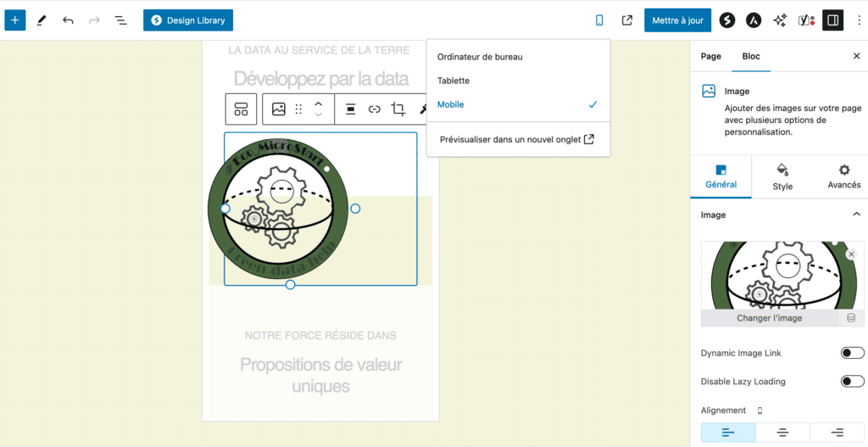
Task: Toggle the settings sidebar panel icon
Action: tap(832, 20)
